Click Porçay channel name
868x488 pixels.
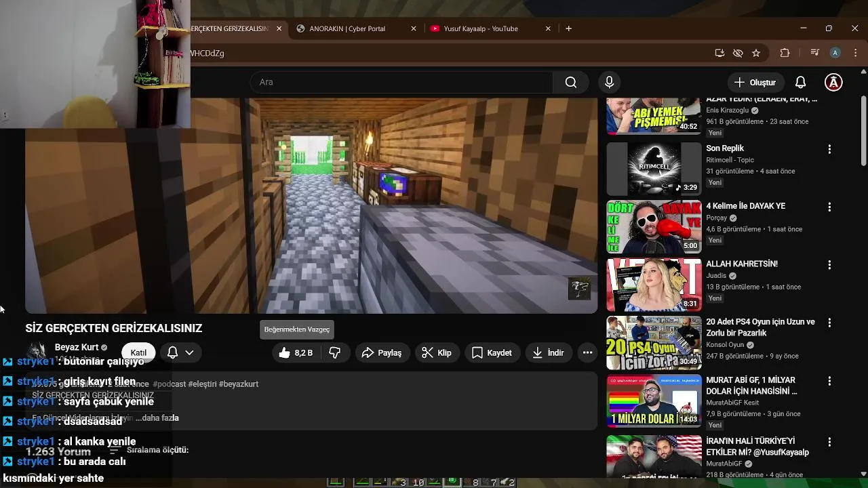tap(716, 218)
